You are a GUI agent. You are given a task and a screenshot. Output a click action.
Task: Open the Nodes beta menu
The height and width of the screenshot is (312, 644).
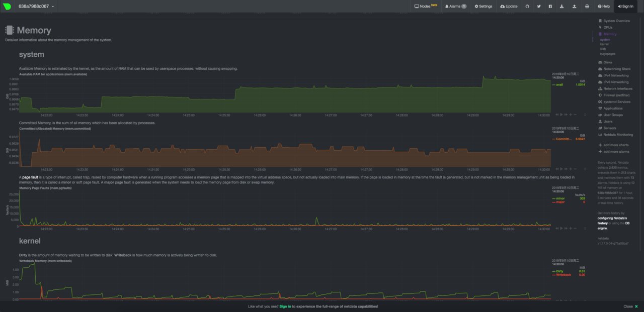pyautogui.click(x=426, y=7)
